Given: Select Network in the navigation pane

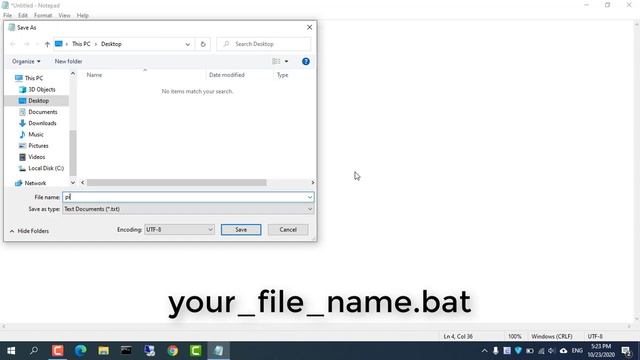Looking at the screenshot, I should coord(35,183).
